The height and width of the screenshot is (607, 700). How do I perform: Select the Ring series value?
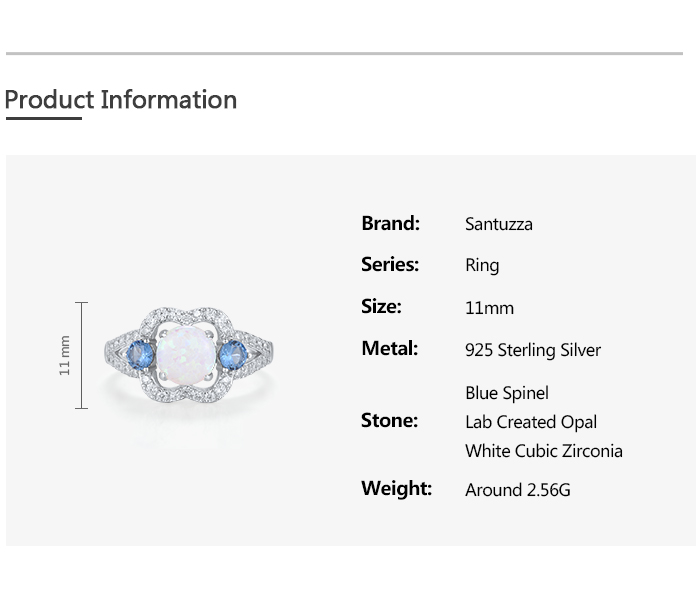point(482,266)
